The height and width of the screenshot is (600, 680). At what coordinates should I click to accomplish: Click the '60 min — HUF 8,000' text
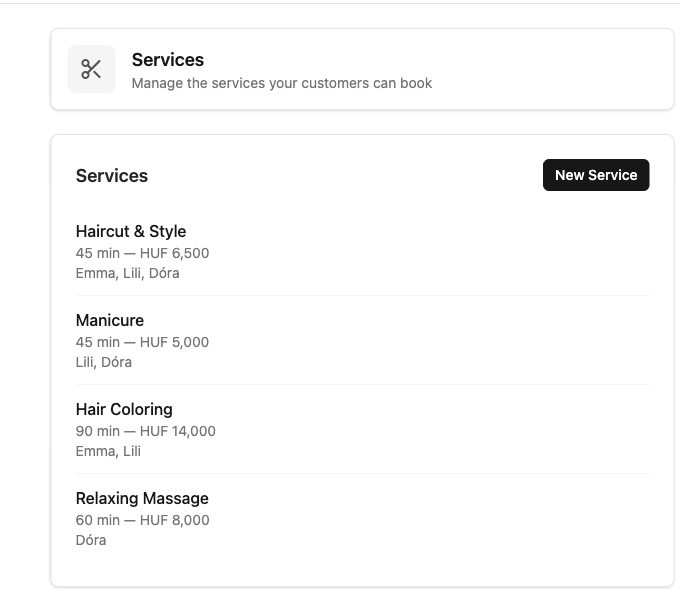coord(142,520)
